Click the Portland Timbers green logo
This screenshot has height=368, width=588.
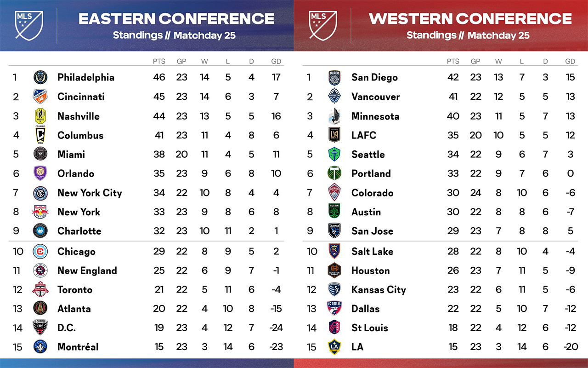click(x=334, y=173)
